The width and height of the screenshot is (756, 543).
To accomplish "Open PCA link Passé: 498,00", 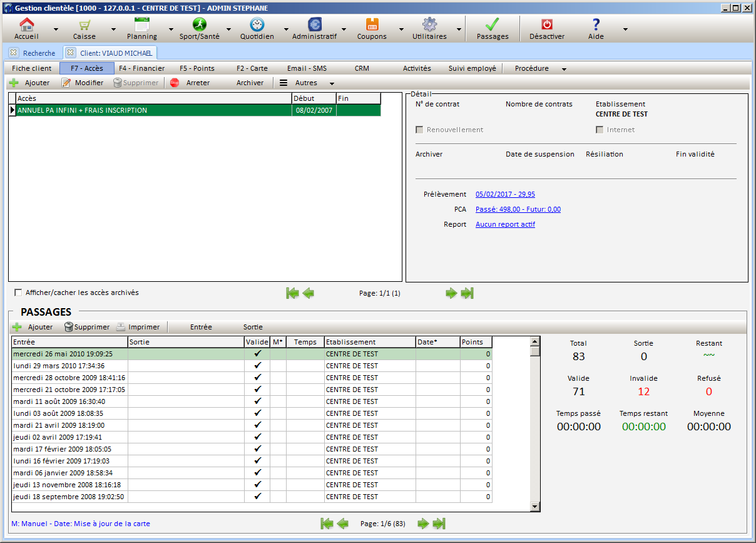I will tap(518, 209).
